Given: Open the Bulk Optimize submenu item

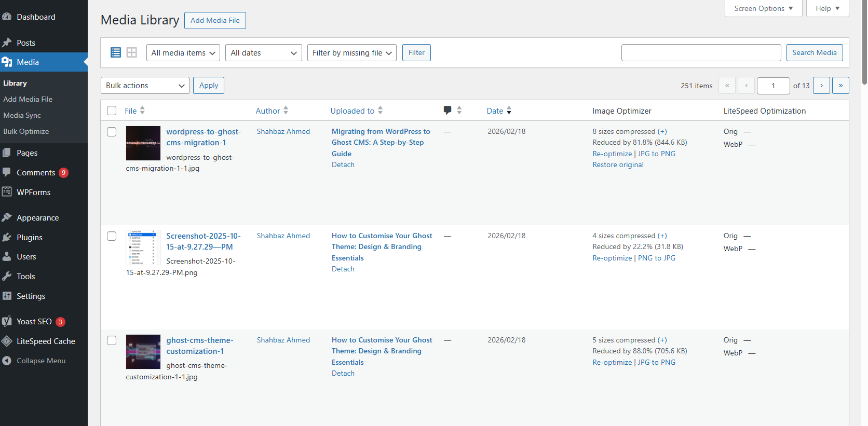Looking at the screenshot, I should click(x=26, y=131).
